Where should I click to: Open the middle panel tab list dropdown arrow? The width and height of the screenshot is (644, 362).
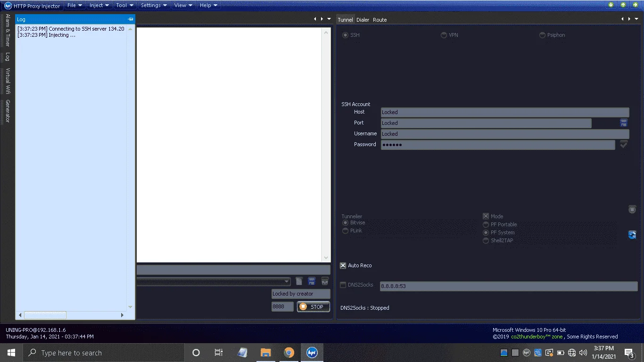[329, 19]
